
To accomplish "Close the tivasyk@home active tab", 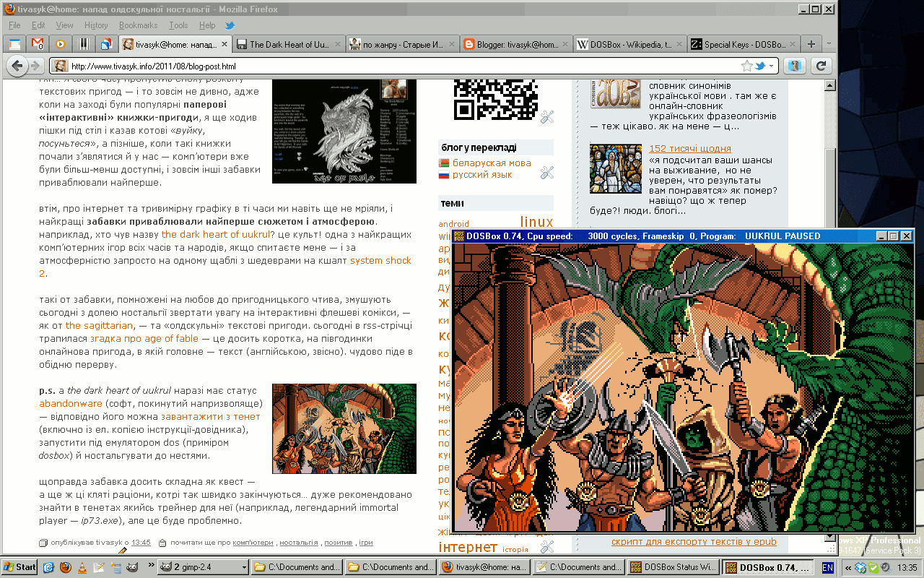I will point(224,44).
